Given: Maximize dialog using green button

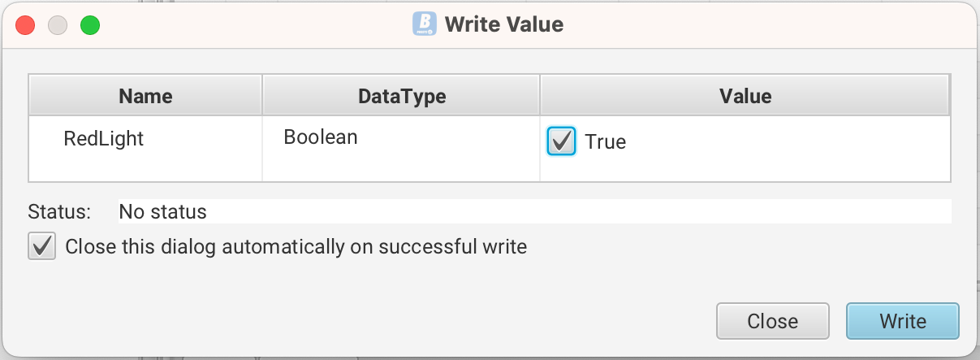Looking at the screenshot, I should click(89, 25).
